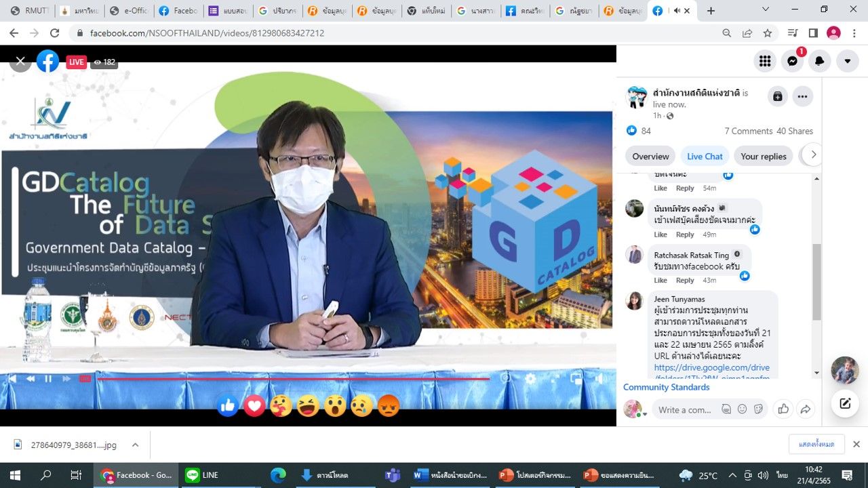Send a Wow reaction
This screenshot has width=868, height=488.
point(335,405)
